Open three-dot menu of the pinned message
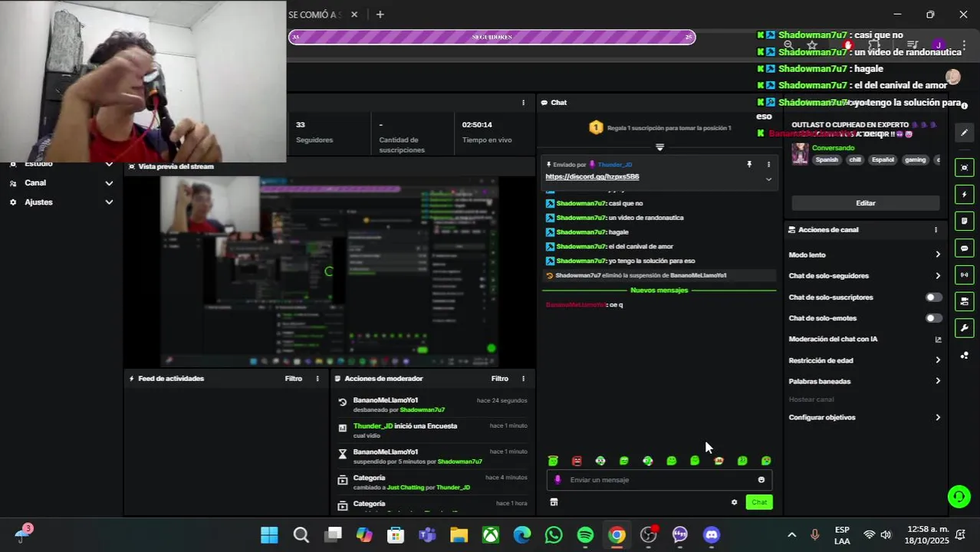980x552 pixels. tap(768, 164)
